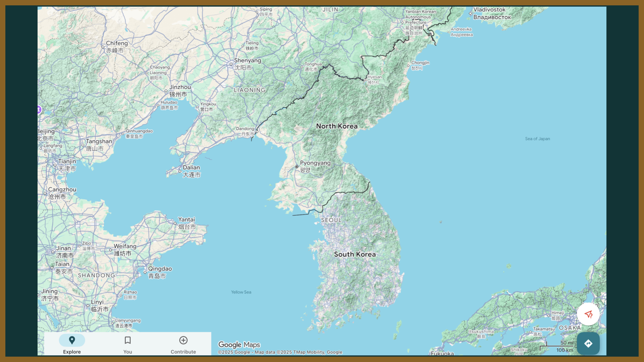
Task: Open the teal Directions button icon
Action: pyautogui.click(x=588, y=343)
